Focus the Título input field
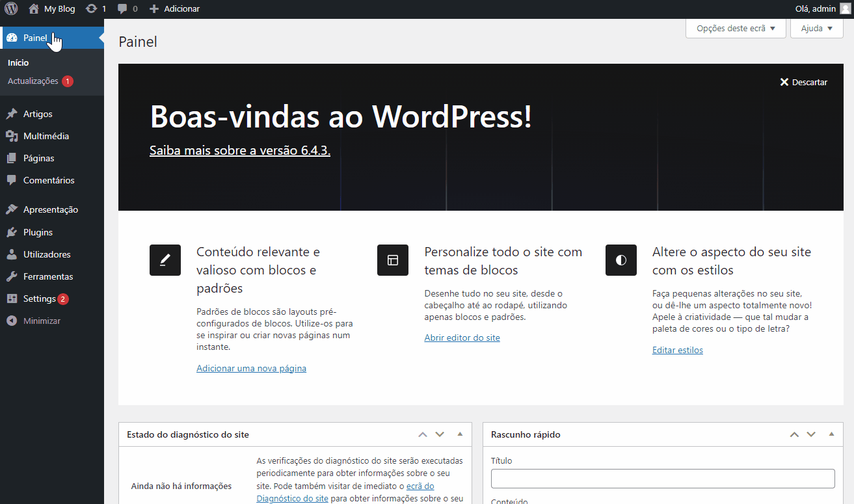The height and width of the screenshot is (504, 854). (x=663, y=479)
